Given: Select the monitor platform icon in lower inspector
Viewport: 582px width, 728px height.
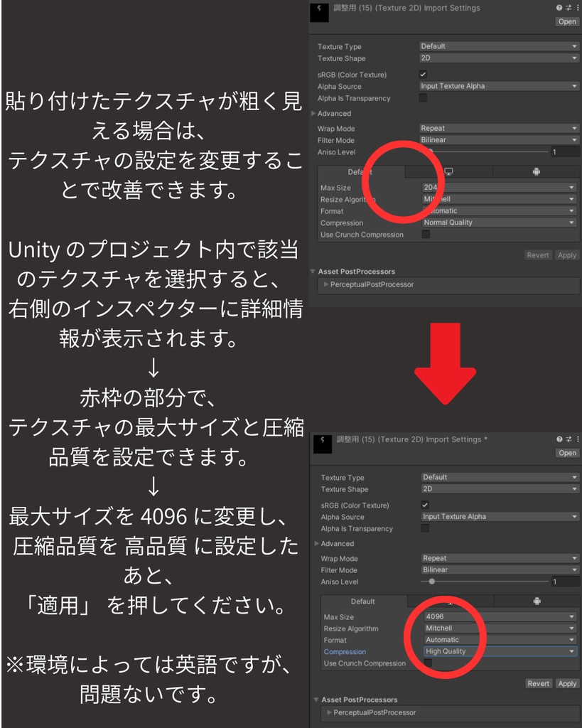Looking at the screenshot, I should (x=451, y=601).
